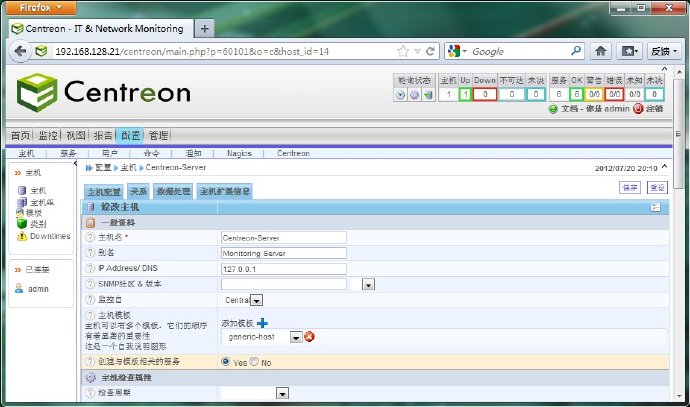The height and width of the screenshot is (407, 690).
Task: Click the middle poller status gear icon
Action: (415, 95)
